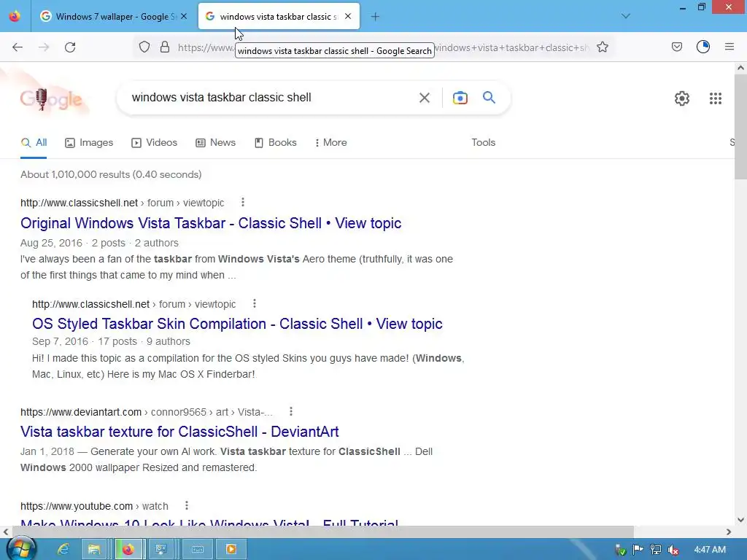Screen dimensions: 747x560
Task: Open options dots for OS Styled Taskbar result
Action: [255, 303]
